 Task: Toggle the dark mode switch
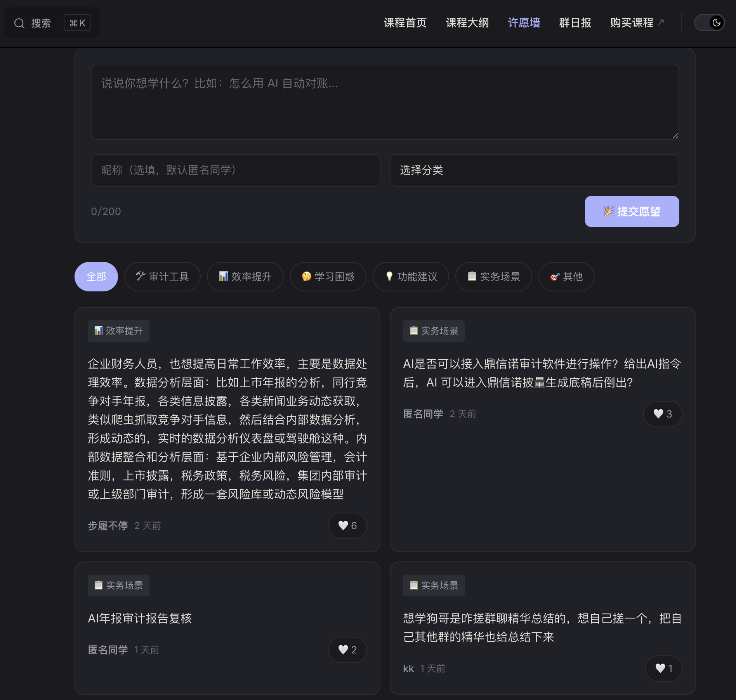pos(709,23)
